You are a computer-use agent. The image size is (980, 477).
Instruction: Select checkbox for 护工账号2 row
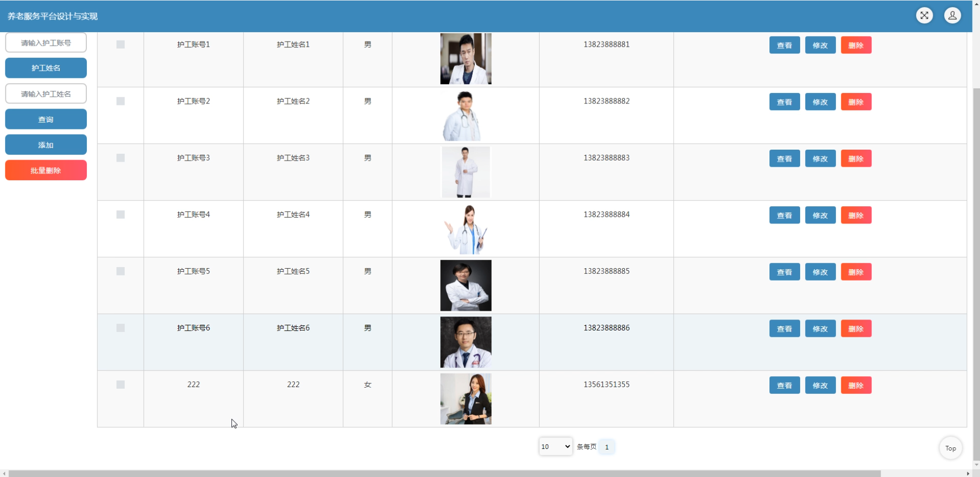[x=121, y=101]
